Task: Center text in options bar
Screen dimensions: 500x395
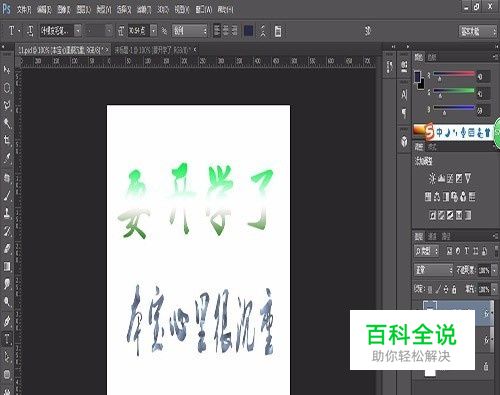Action: (226, 31)
